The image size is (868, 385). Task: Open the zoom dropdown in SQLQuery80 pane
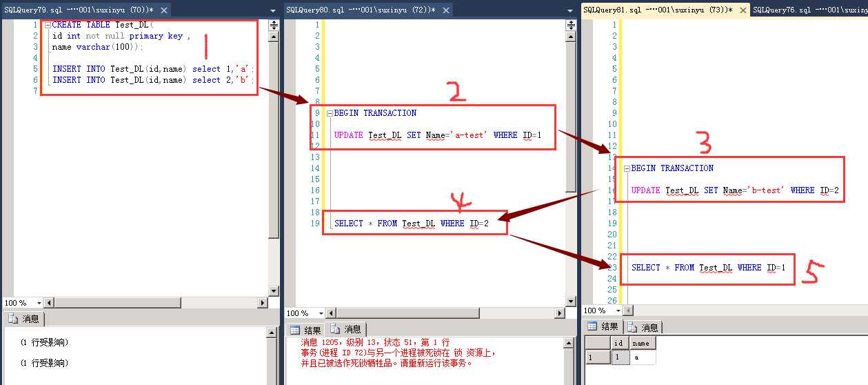pyautogui.click(x=322, y=313)
